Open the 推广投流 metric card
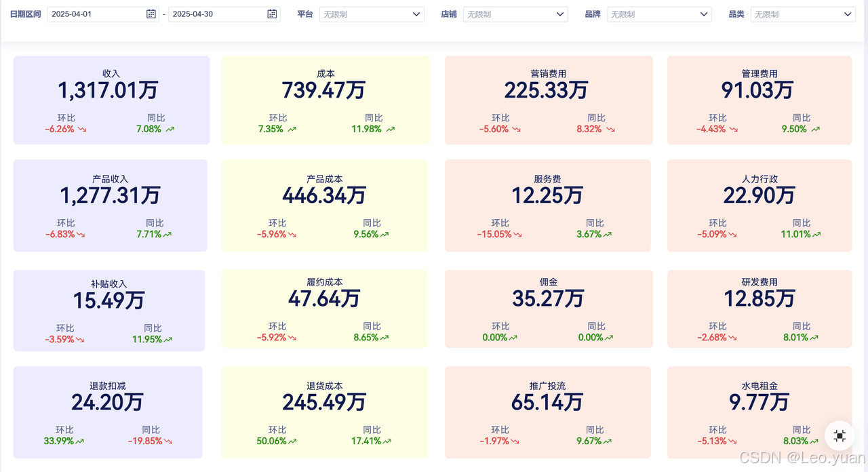This screenshot has height=472, width=868. (548, 412)
